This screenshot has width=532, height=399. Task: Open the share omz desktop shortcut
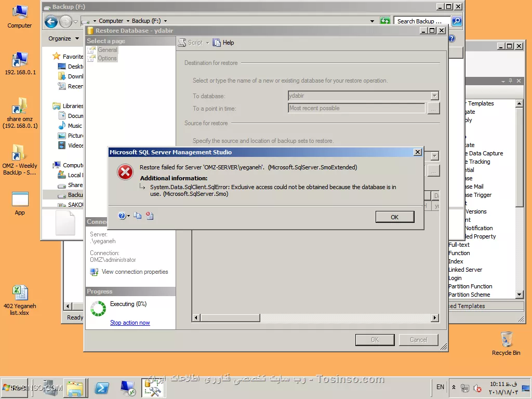(x=20, y=113)
